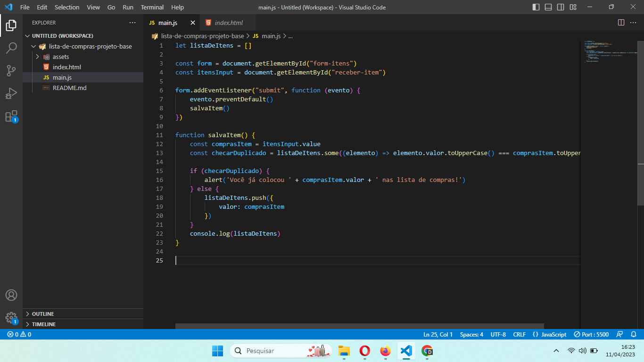Open notifications bell in status bar
The height and width of the screenshot is (362, 644).
pyautogui.click(x=634, y=334)
